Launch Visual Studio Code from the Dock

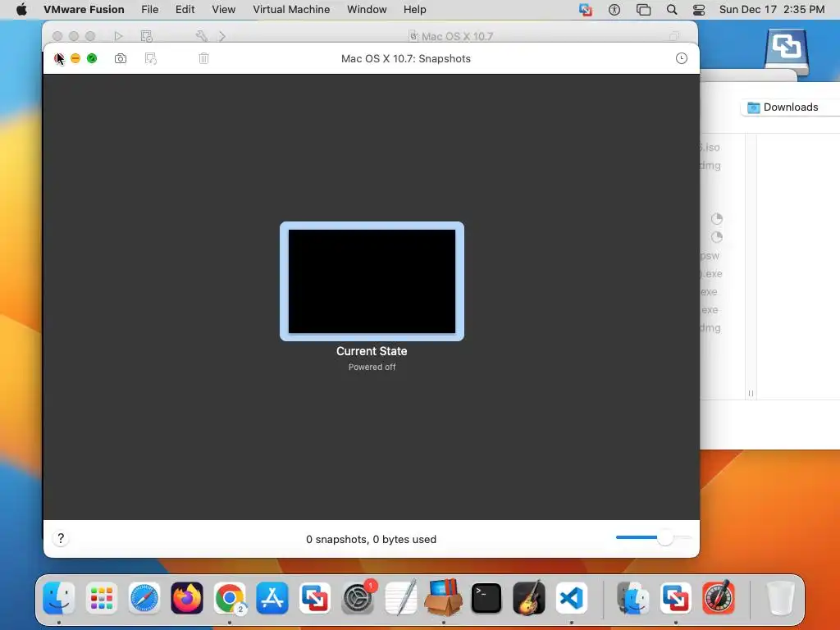click(572, 598)
